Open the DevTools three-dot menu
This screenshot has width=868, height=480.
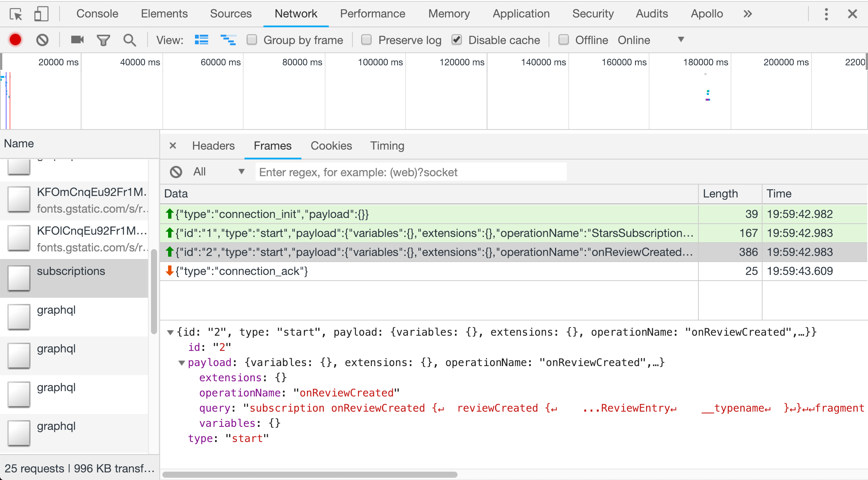coord(826,14)
